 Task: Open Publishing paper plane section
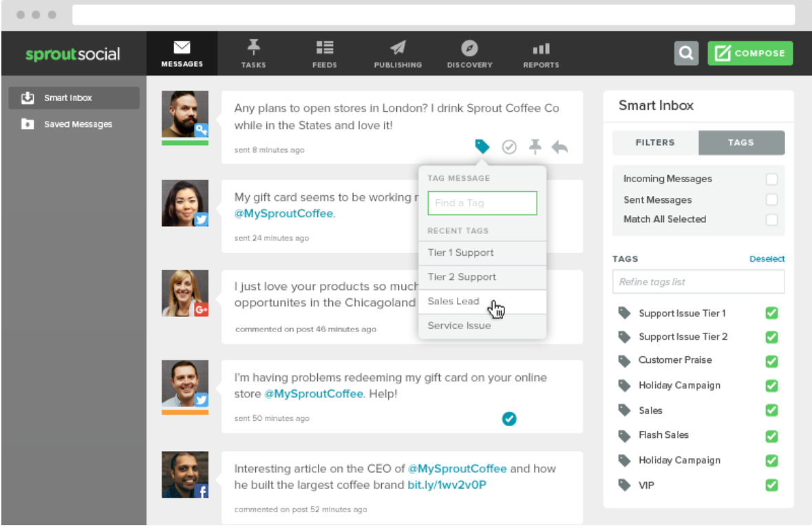[398, 53]
